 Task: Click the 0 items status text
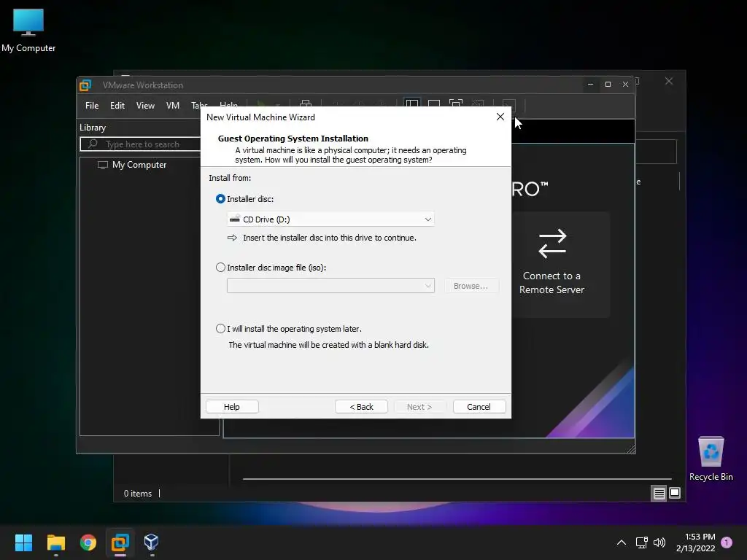[x=138, y=494]
